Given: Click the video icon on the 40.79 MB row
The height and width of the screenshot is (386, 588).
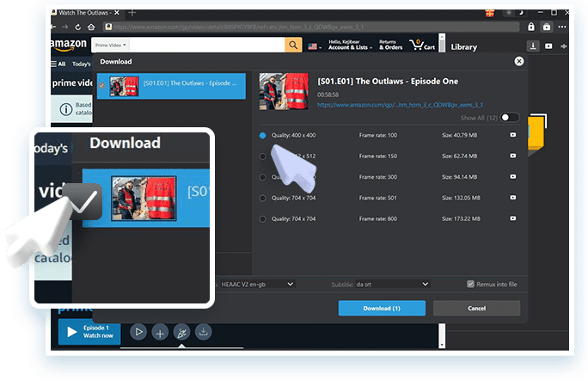Looking at the screenshot, I should pyautogui.click(x=512, y=135).
